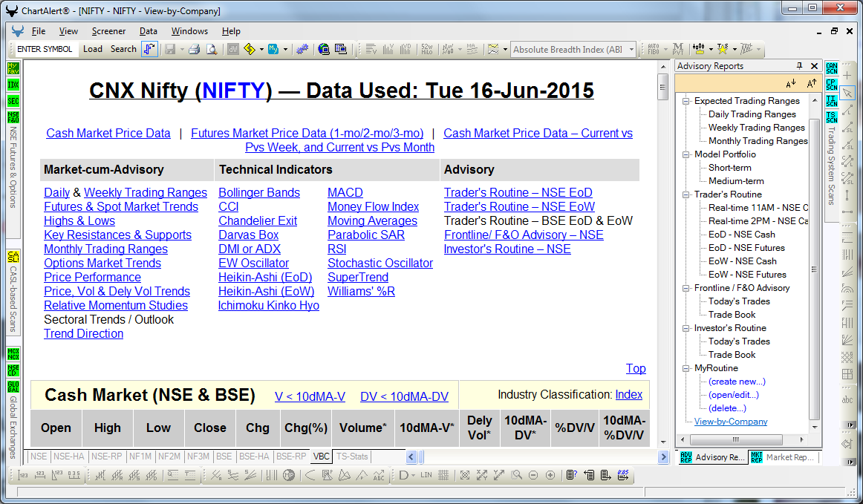
Task: Open dropdown arrow next to yellow diamond icon
Action: point(261,50)
